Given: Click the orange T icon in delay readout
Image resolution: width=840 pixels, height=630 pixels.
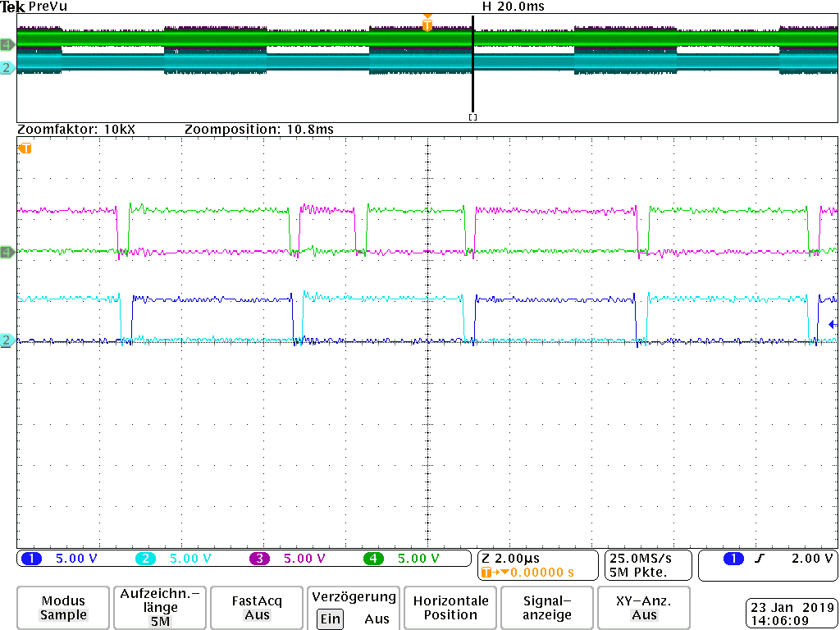Looking at the screenshot, I should coord(486,573).
